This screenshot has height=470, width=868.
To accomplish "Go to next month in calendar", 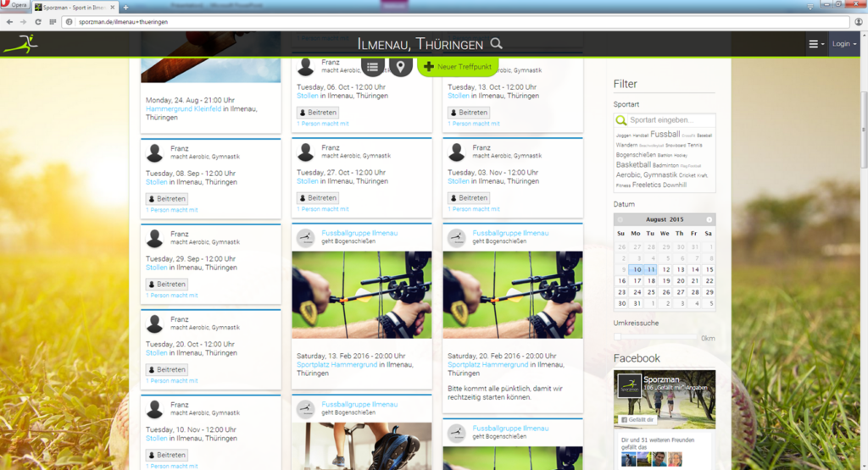I will [x=709, y=219].
